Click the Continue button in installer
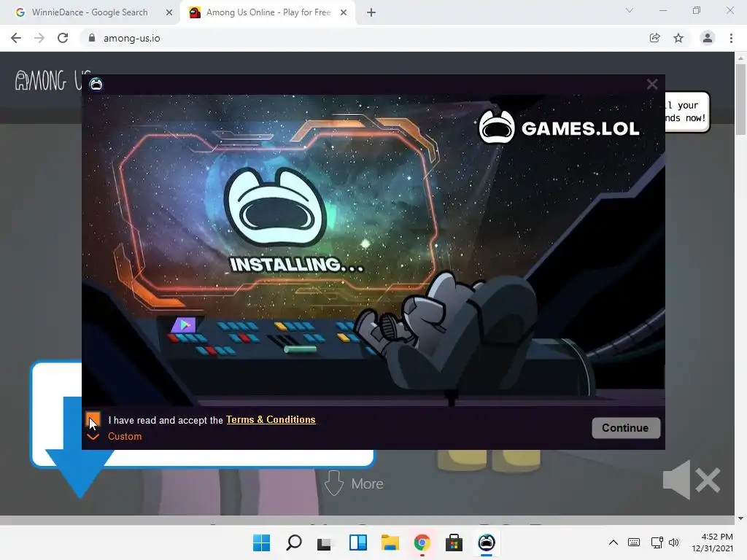747x560 pixels. click(x=625, y=427)
